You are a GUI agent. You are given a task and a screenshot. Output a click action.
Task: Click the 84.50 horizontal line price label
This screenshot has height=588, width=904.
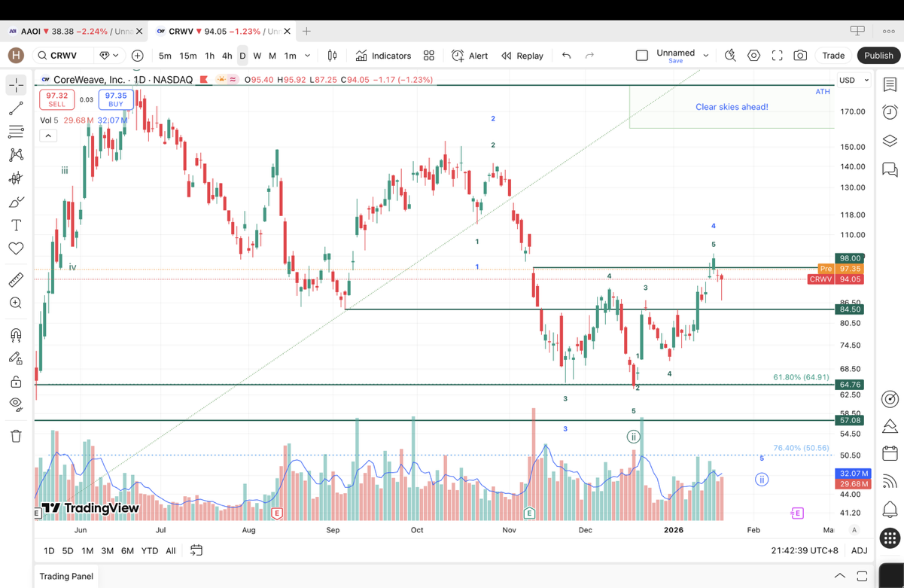tap(850, 309)
